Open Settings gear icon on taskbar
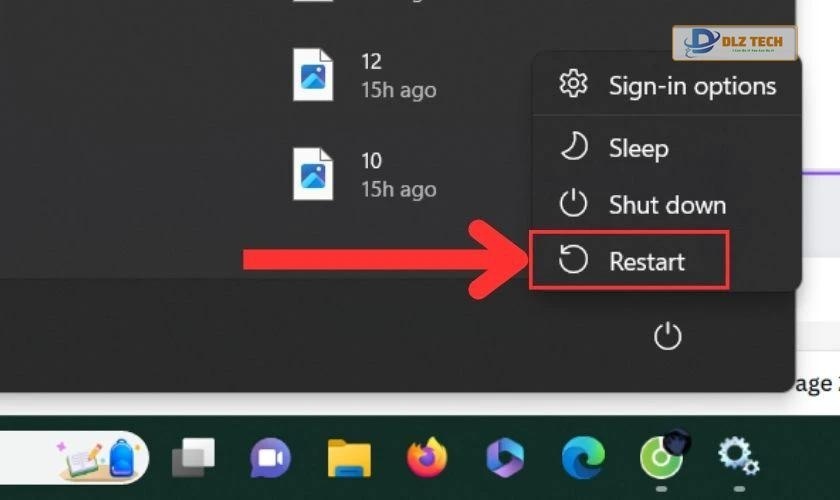The width and height of the screenshot is (840, 500). coord(738,458)
